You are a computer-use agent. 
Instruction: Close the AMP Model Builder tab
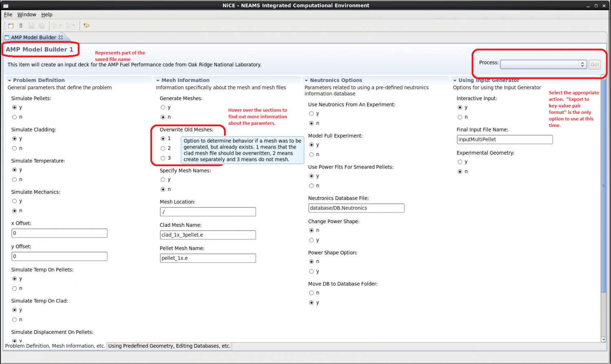pos(61,37)
